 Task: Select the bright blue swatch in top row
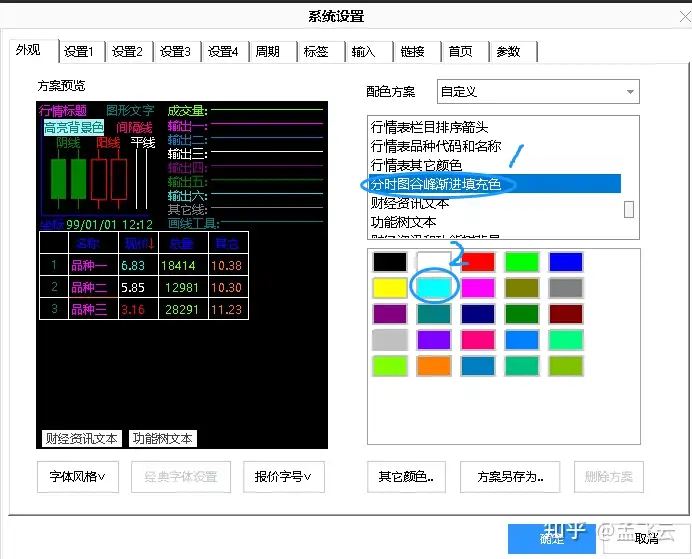(566, 262)
